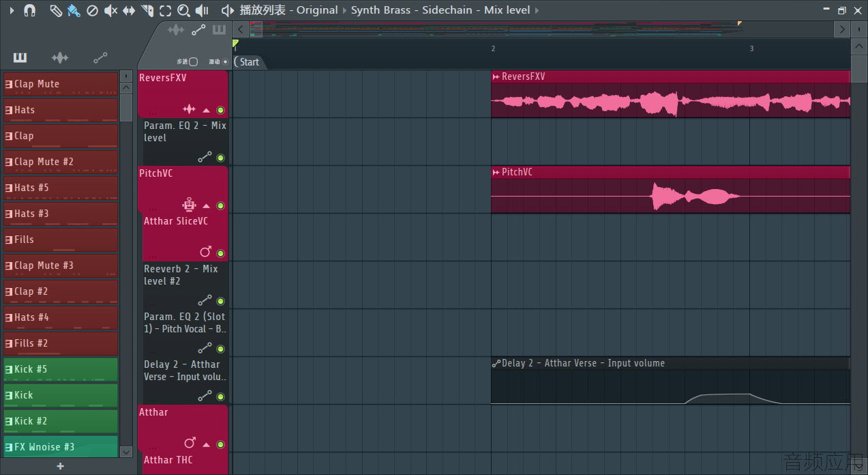
Task: Select the Draw pencil tool
Action: 56,10
